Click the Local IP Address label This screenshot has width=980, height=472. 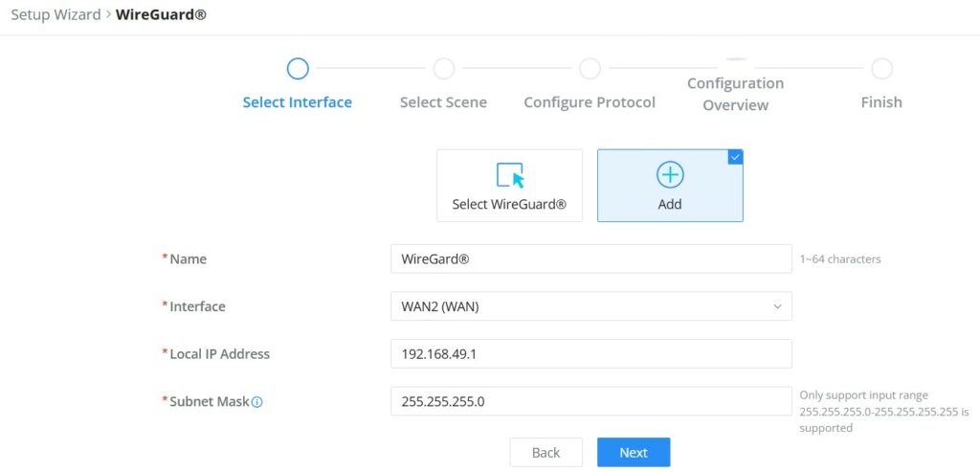[x=220, y=354]
